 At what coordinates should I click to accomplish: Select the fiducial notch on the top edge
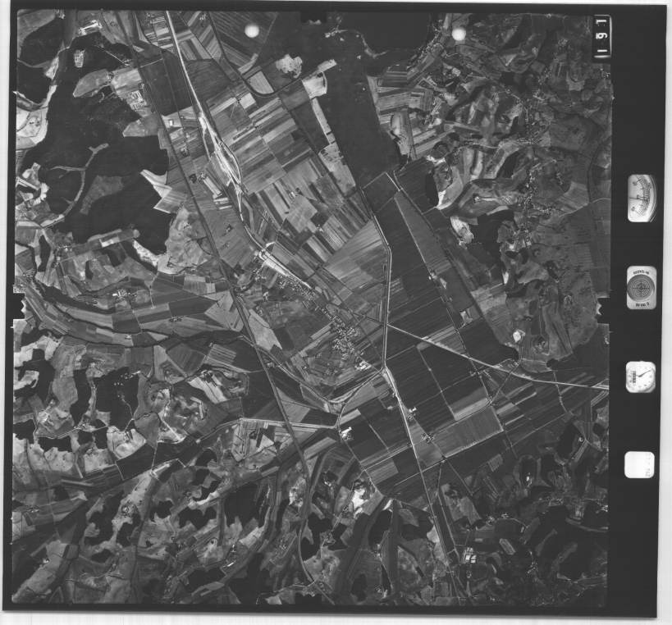313,15
